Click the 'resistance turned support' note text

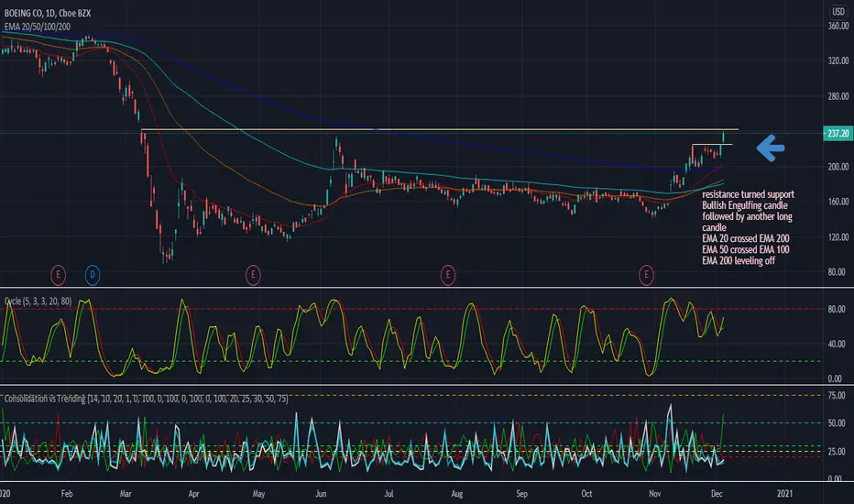pyautogui.click(x=748, y=194)
